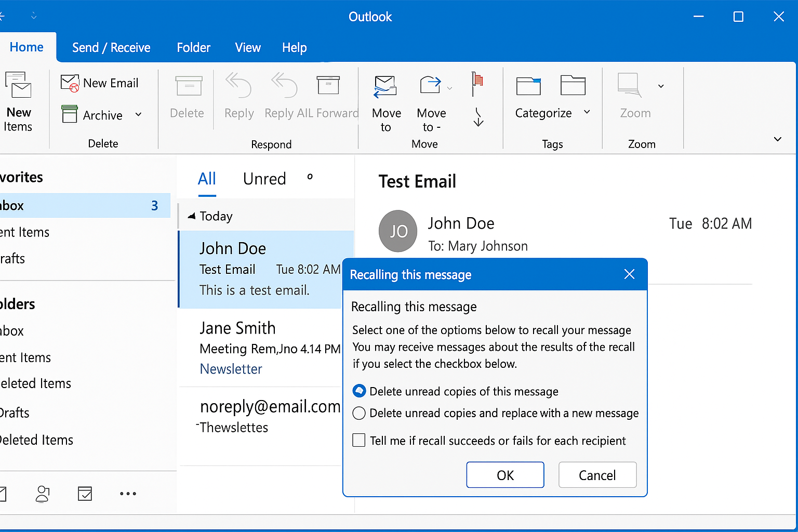Click the Forward box icon in Respond group
Viewport: 798px width, 532px height.
click(x=328, y=85)
